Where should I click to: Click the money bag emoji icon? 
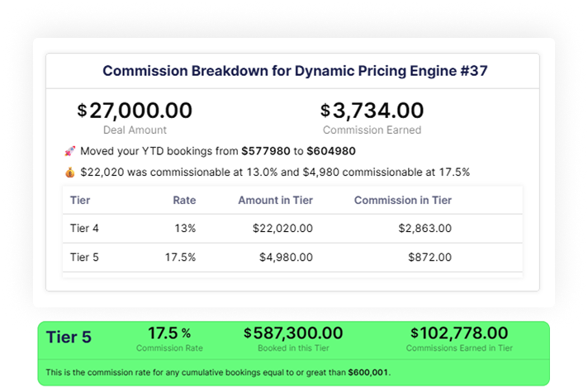[69, 172]
